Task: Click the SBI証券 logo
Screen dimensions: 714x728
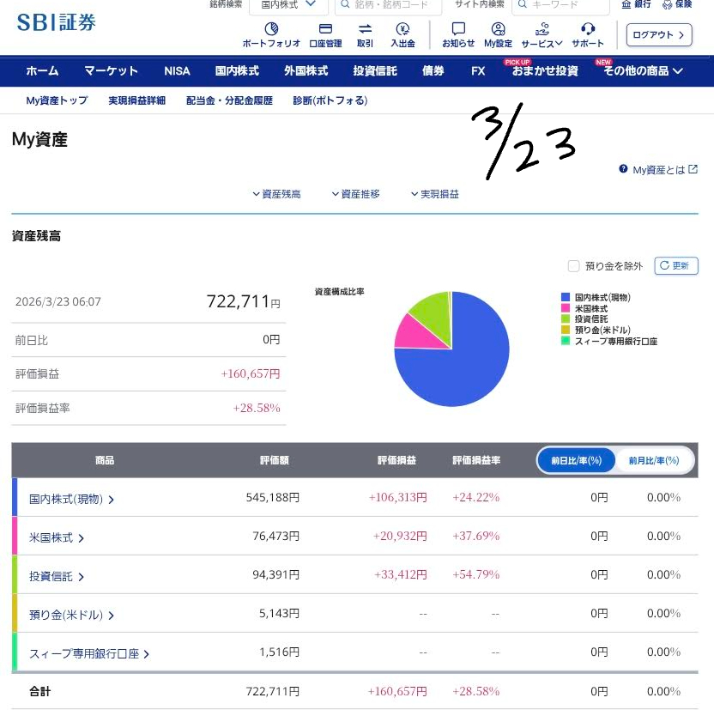Action: 57,23
